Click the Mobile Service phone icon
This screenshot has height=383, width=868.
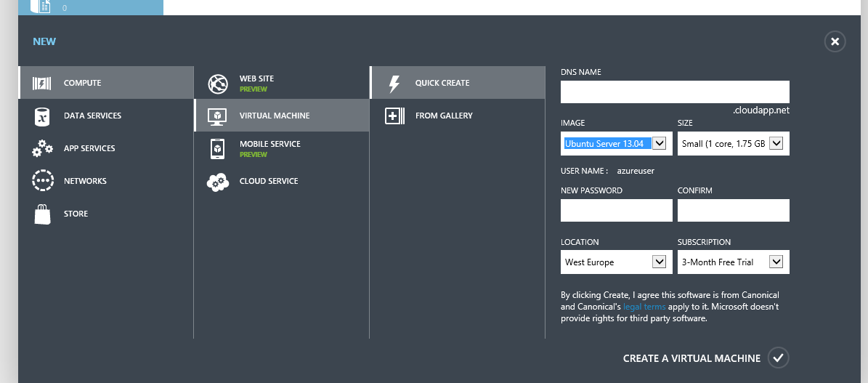click(x=218, y=149)
